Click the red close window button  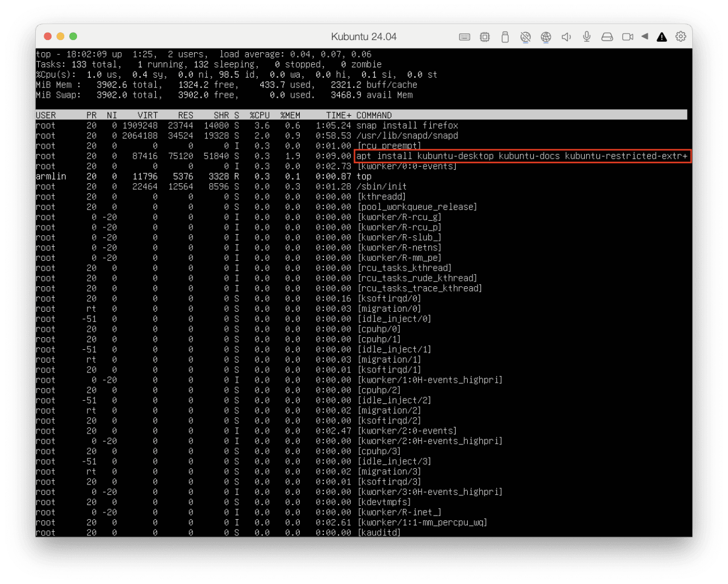[x=48, y=37]
